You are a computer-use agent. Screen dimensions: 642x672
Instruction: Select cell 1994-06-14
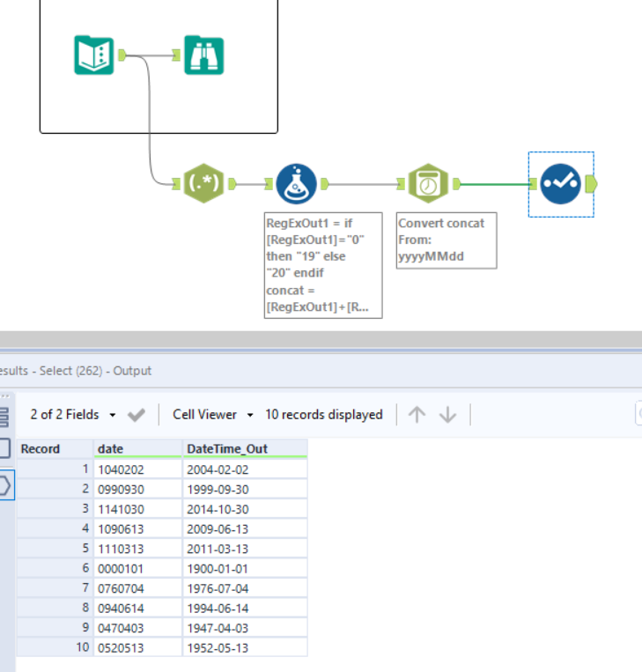(x=245, y=608)
